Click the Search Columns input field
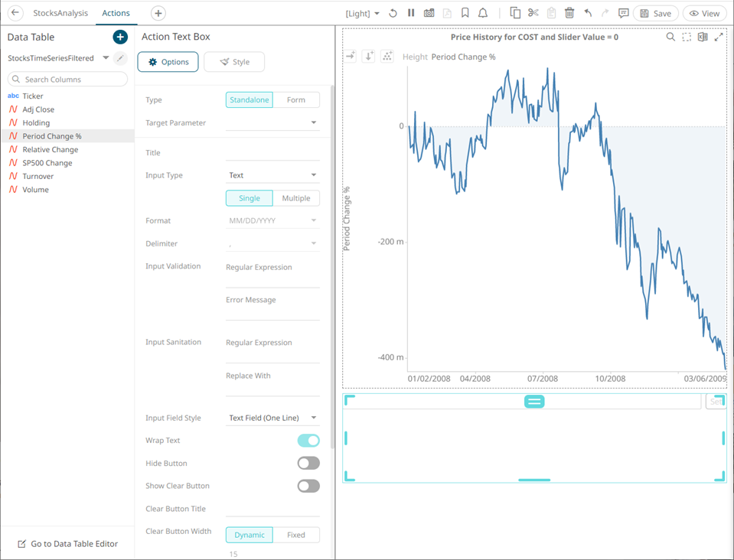Image resolution: width=734 pixels, height=560 pixels. 67,79
